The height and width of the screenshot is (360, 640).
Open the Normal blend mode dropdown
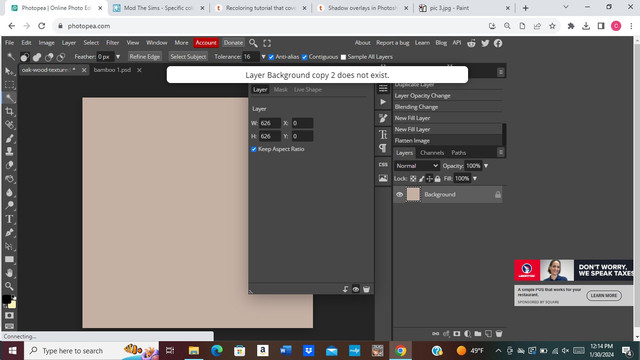click(416, 166)
